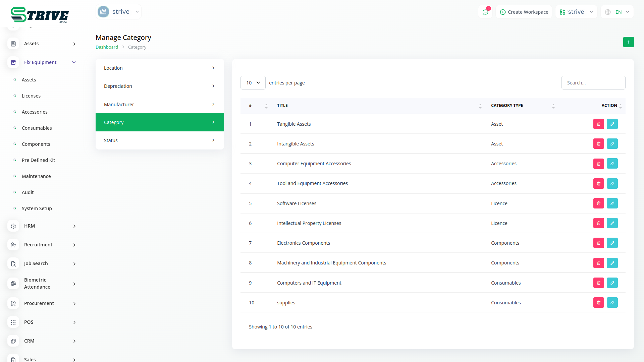
Task: Click the green add category plus button
Action: (x=628, y=42)
